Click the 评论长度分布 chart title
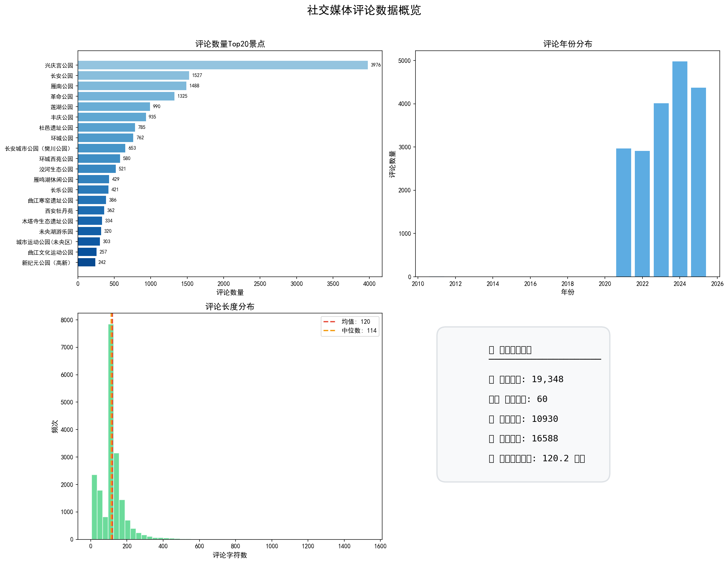This screenshot has height=563, width=728. [230, 307]
